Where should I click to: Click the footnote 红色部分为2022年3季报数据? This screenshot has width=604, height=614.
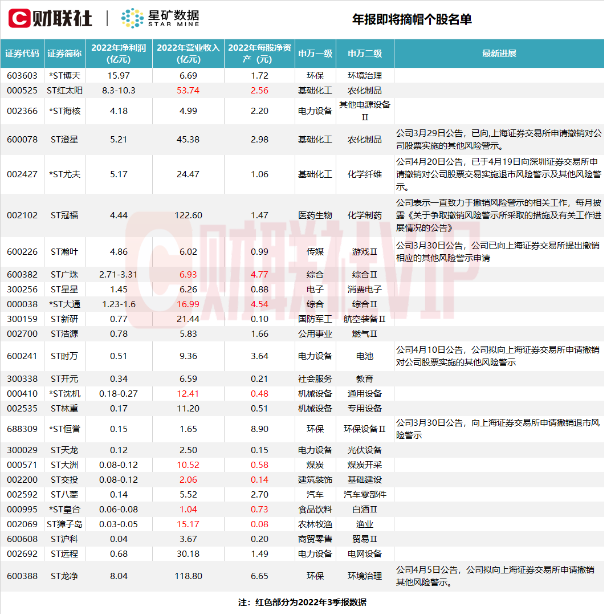[x=311, y=602]
